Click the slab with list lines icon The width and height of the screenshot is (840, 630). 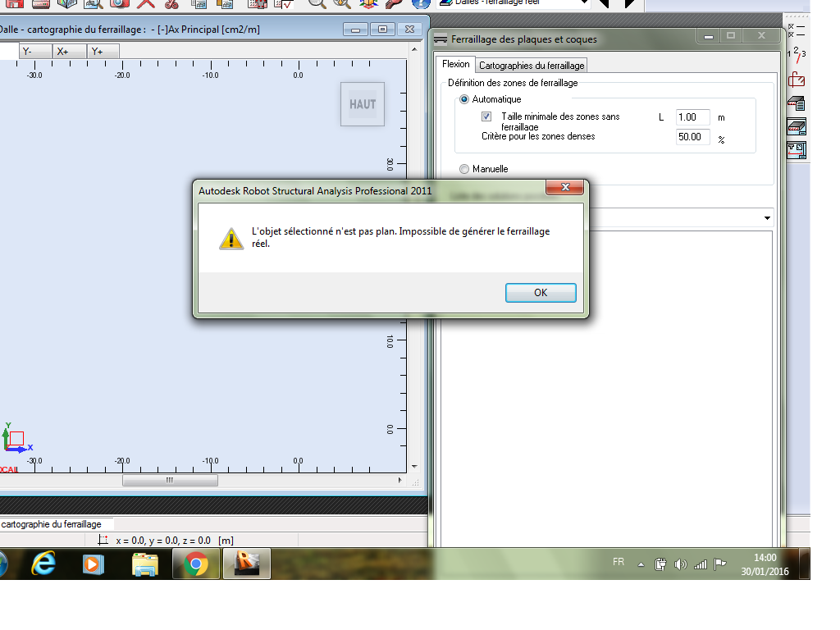pyautogui.click(x=797, y=103)
